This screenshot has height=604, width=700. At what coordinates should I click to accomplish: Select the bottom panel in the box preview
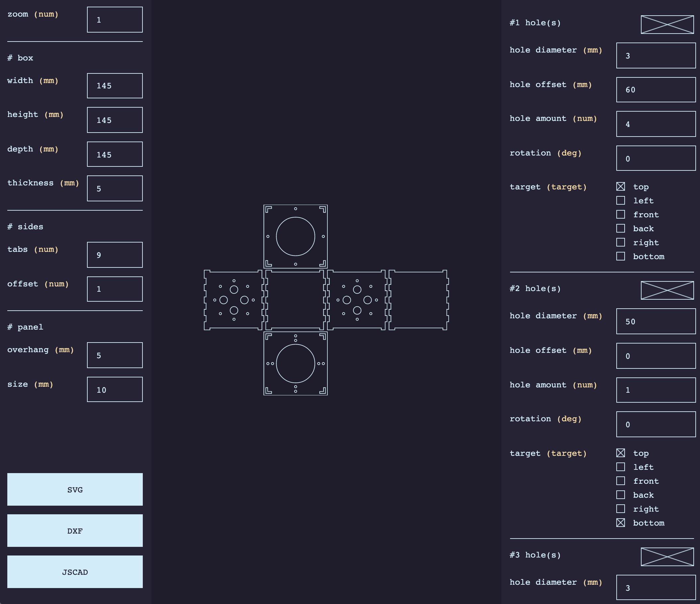[x=295, y=363]
